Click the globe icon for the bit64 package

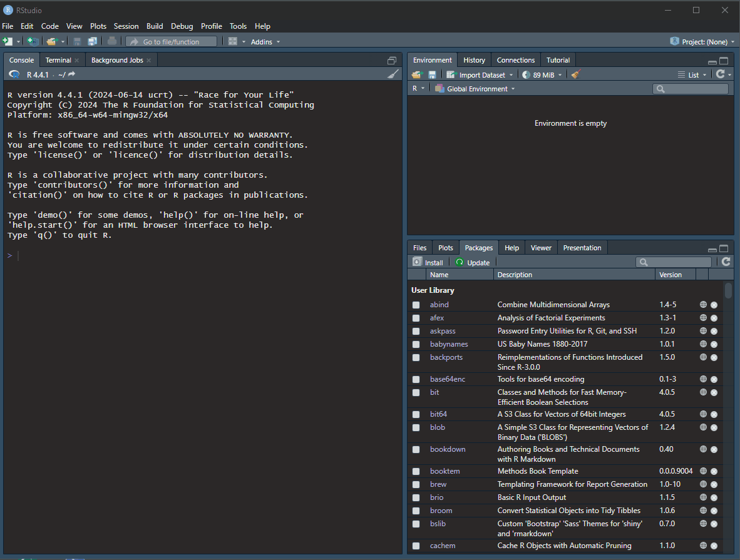(703, 414)
